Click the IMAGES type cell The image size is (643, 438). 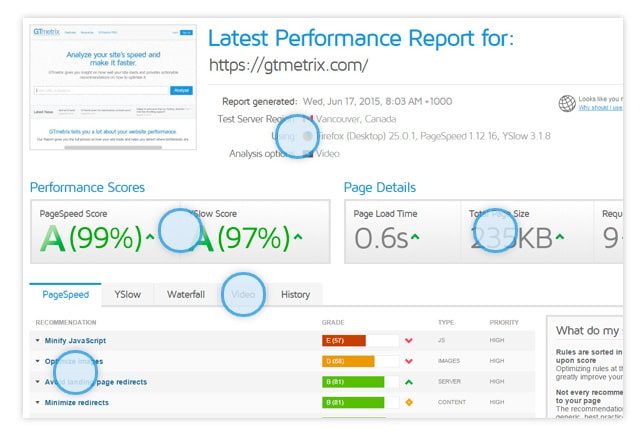[x=449, y=360]
